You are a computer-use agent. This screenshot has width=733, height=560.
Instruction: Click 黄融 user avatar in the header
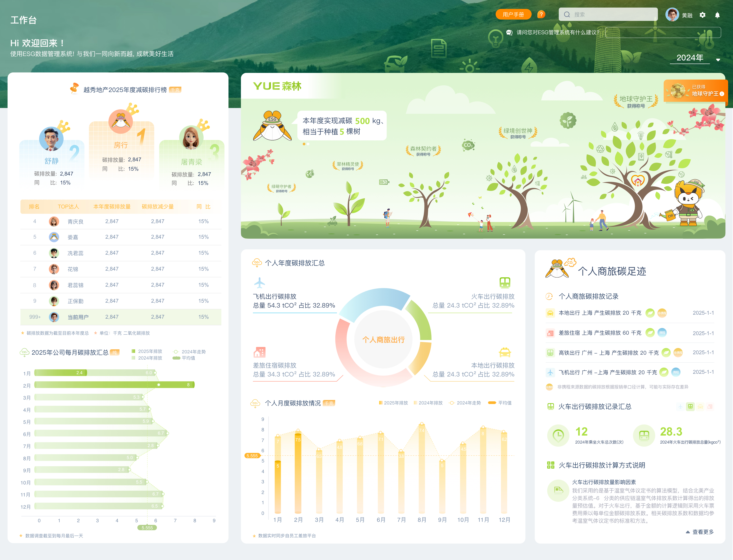tap(672, 15)
